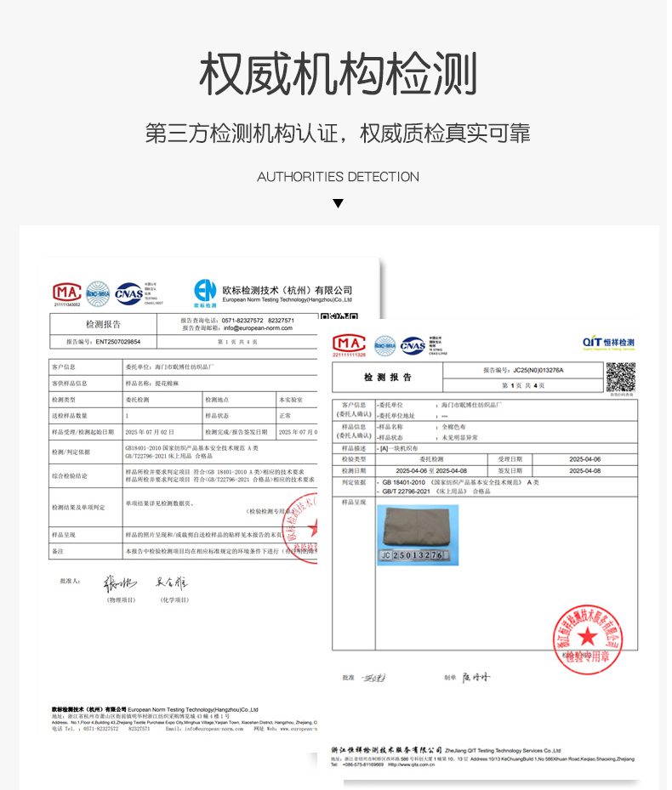Click the QIT 恒祥检测 logo
The image size is (672, 790).
point(608,343)
